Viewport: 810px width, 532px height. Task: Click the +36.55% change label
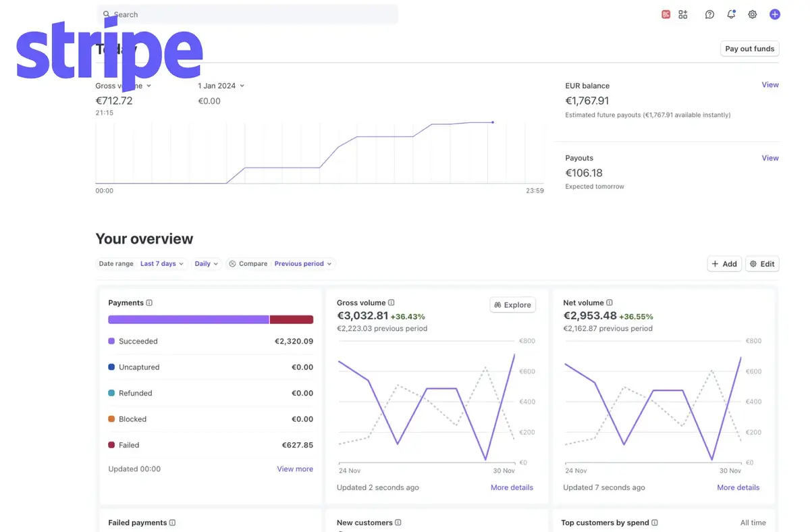point(636,317)
